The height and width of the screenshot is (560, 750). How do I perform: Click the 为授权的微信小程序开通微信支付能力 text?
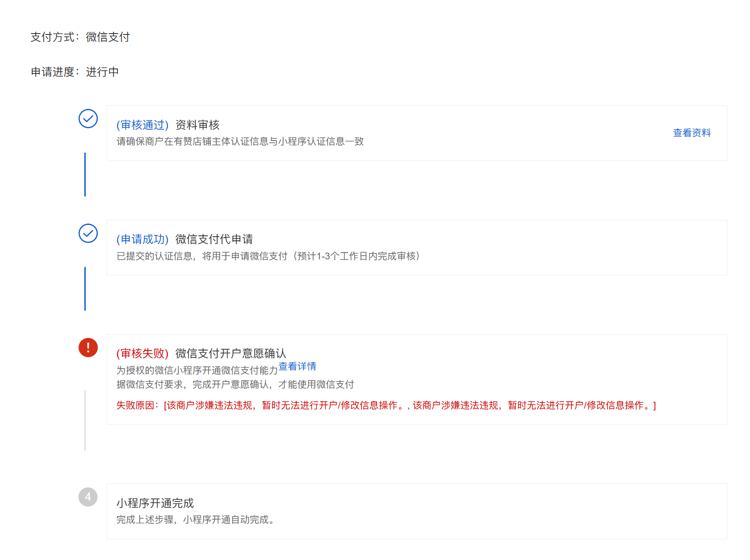[197, 370]
